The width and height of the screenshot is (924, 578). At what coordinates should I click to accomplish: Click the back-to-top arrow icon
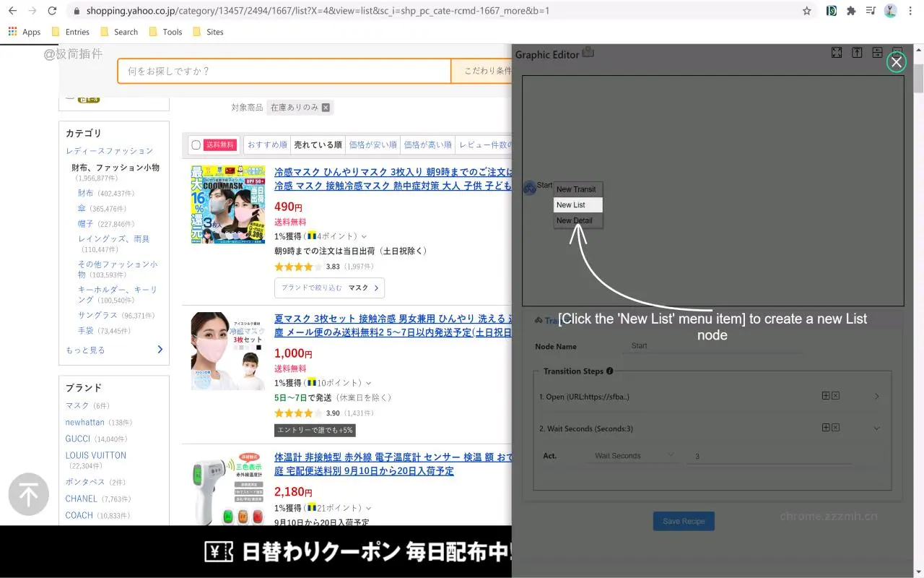point(28,494)
